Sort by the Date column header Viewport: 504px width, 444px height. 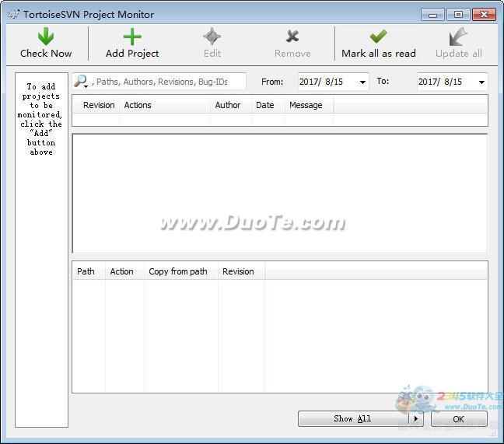268,105
